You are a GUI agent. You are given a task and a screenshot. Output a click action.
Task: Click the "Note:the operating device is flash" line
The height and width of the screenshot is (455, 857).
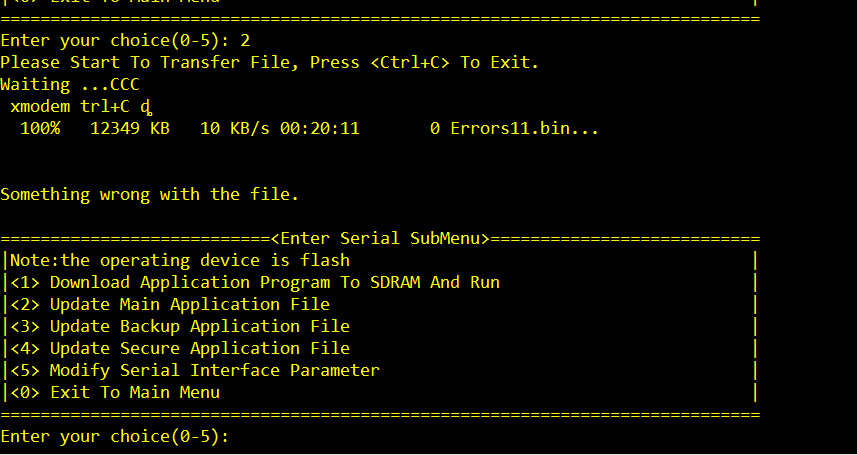click(178, 260)
